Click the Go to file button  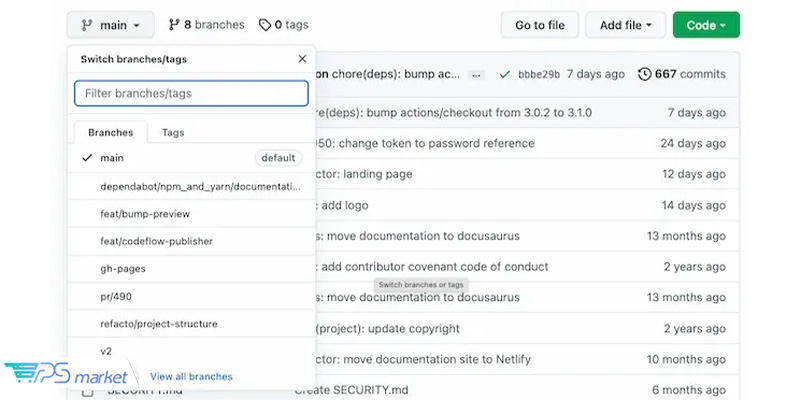click(x=540, y=24)
